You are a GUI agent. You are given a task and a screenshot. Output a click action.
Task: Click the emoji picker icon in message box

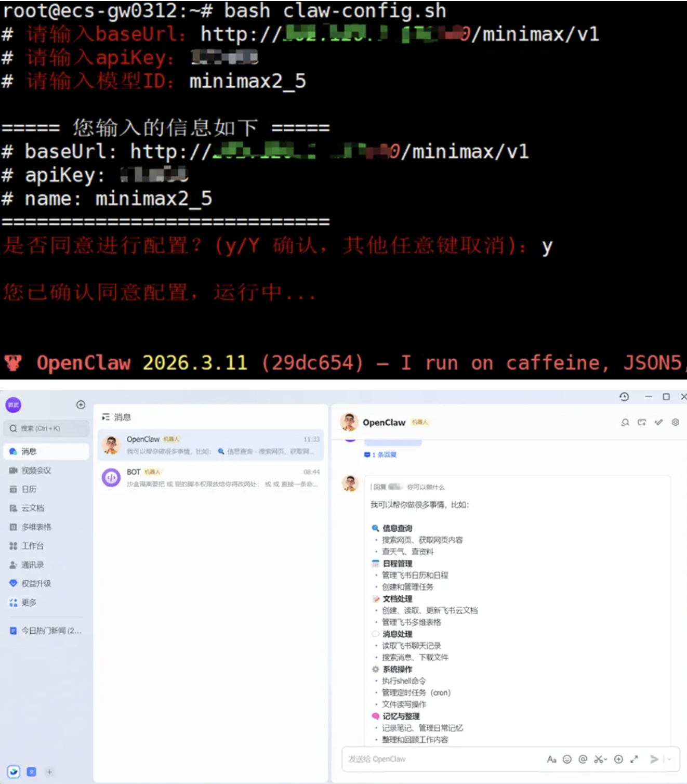(567, 759)
